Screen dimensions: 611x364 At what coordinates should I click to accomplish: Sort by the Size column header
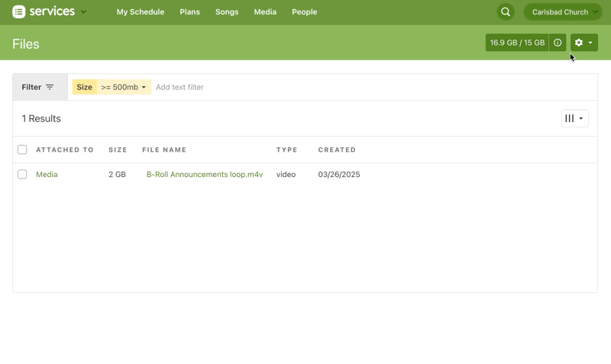118,150
